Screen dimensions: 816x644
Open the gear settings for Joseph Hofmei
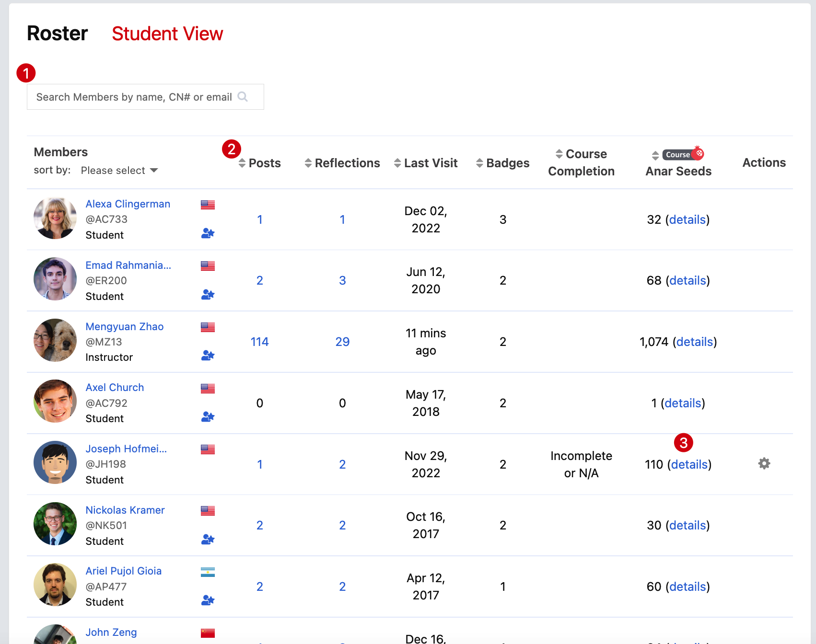pyautogui.click(x=764, y=463)
